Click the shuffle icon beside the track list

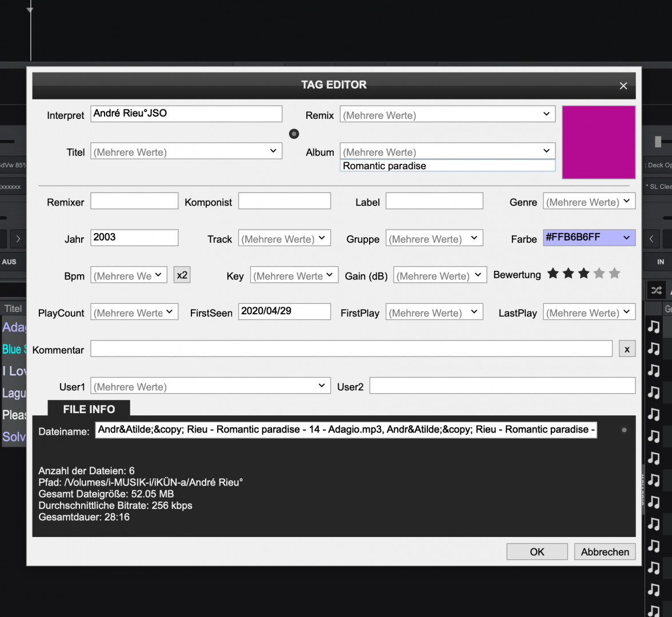(x=657, y=291)
